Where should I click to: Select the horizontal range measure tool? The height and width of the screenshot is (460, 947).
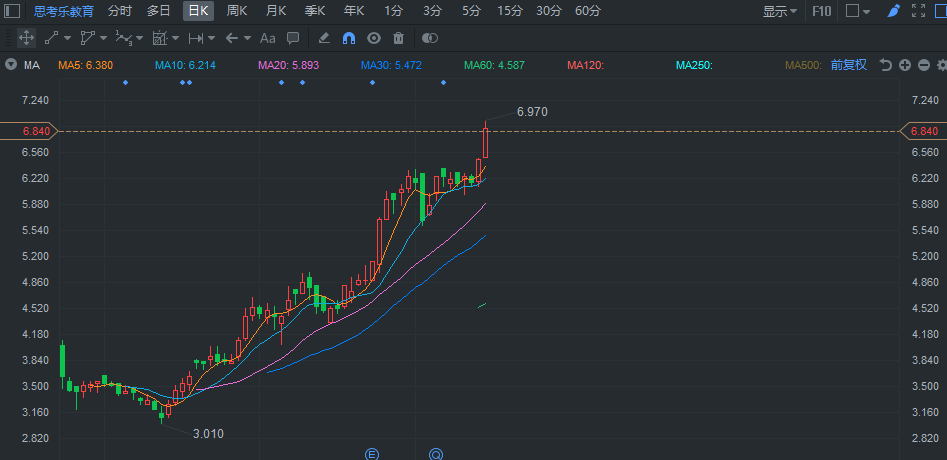196,38
